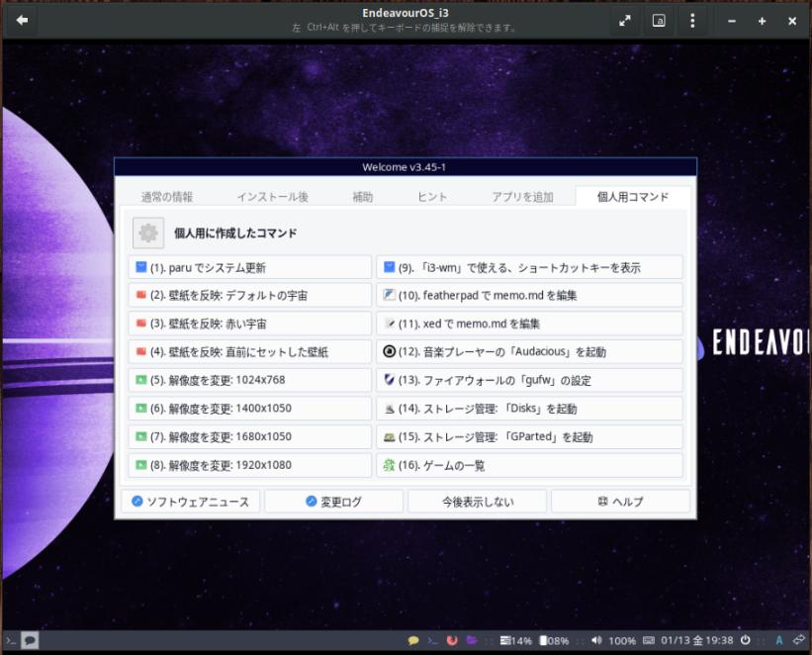Launch Firefox from the taskbar
The width and height of the screenshot is (812, 655).
click(452, 640)
